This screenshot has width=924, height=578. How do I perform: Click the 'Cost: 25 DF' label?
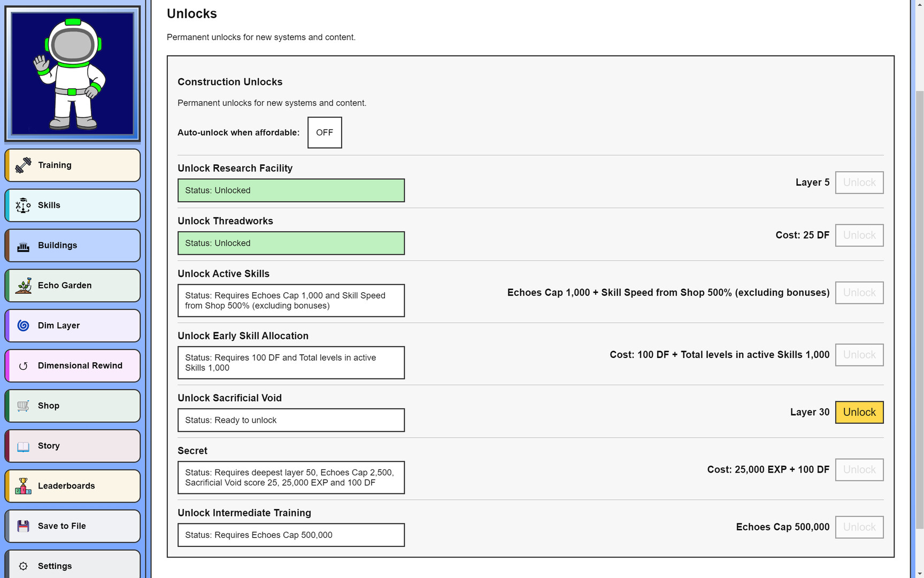coord(803,235)
